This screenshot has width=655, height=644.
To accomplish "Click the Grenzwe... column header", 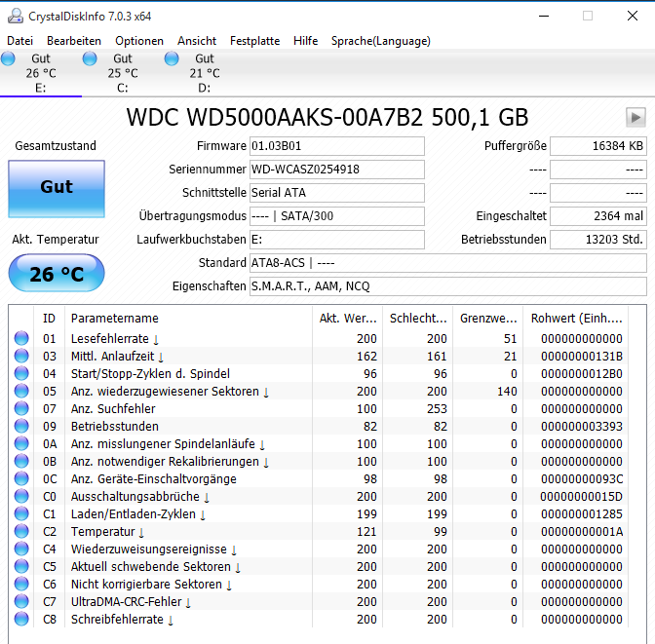I will (488, 319).
